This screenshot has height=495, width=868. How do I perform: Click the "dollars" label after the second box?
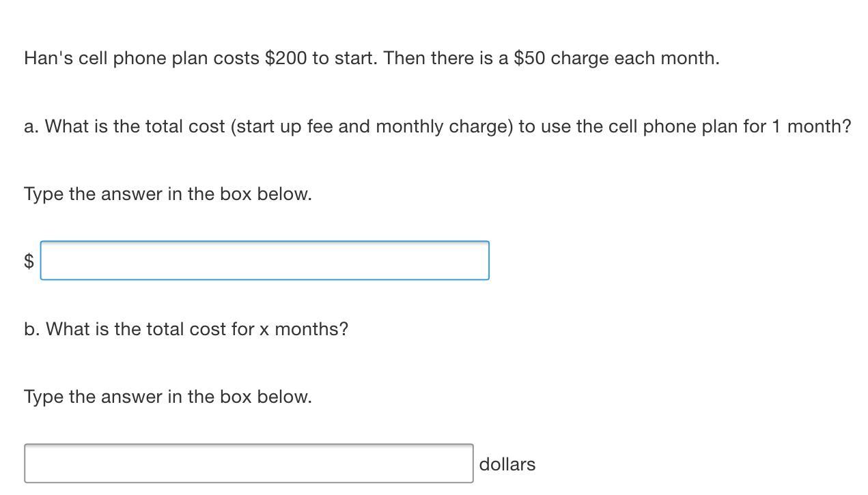pyautogui.click(x=507, y=464)
